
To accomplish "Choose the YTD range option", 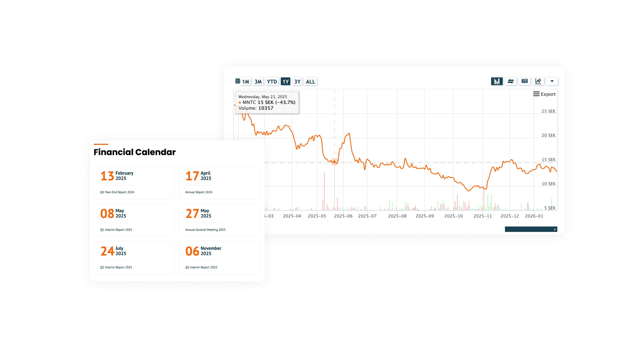I will pos(272,81).
